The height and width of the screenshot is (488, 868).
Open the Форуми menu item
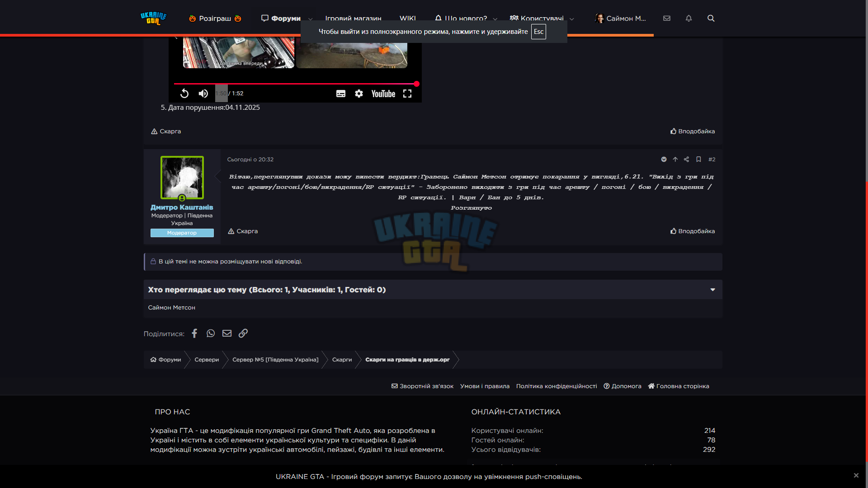281,19
